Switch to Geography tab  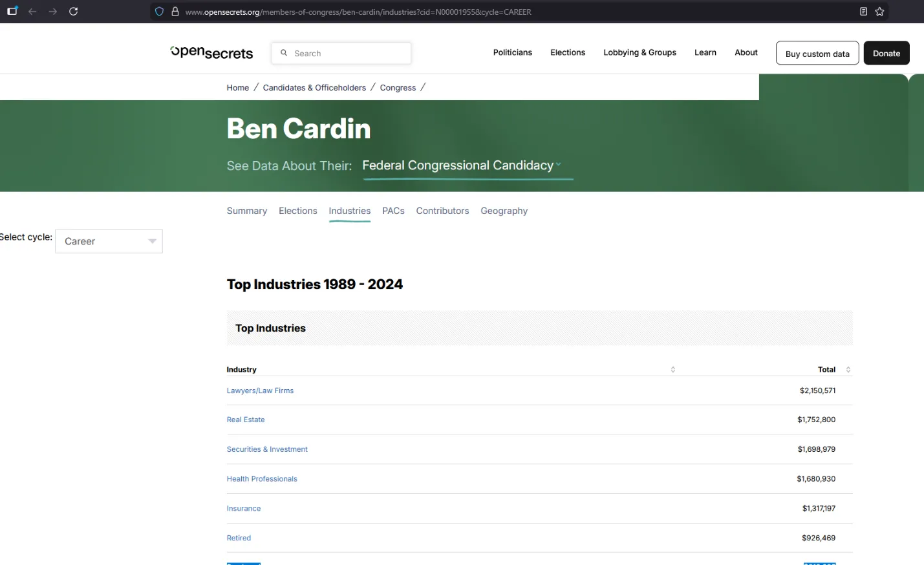pyautogui.click(x=504, y=211)
